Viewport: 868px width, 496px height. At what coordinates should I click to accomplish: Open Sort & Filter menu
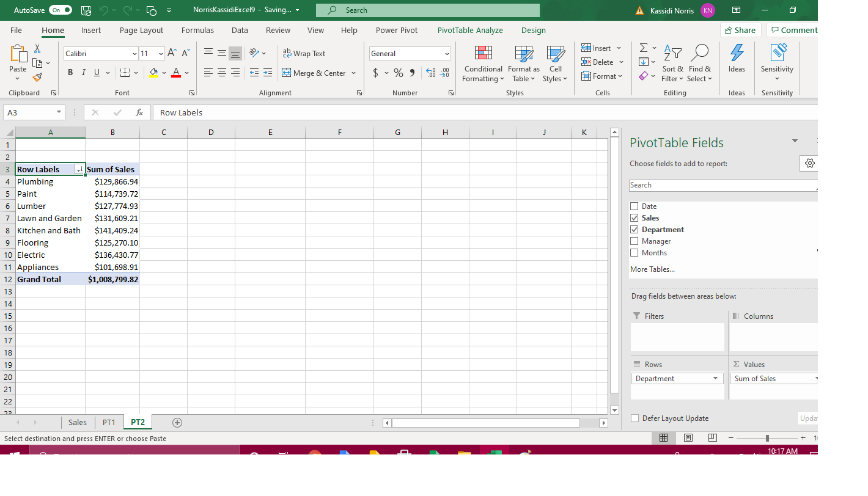click(672, 64)
